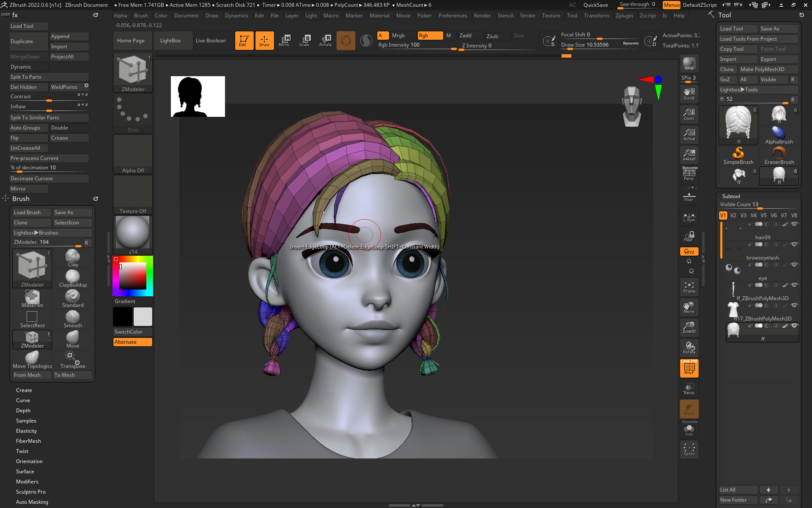Expand the Samples brush section
This screenshot has width=812, height=508.
tap(26, 421)
